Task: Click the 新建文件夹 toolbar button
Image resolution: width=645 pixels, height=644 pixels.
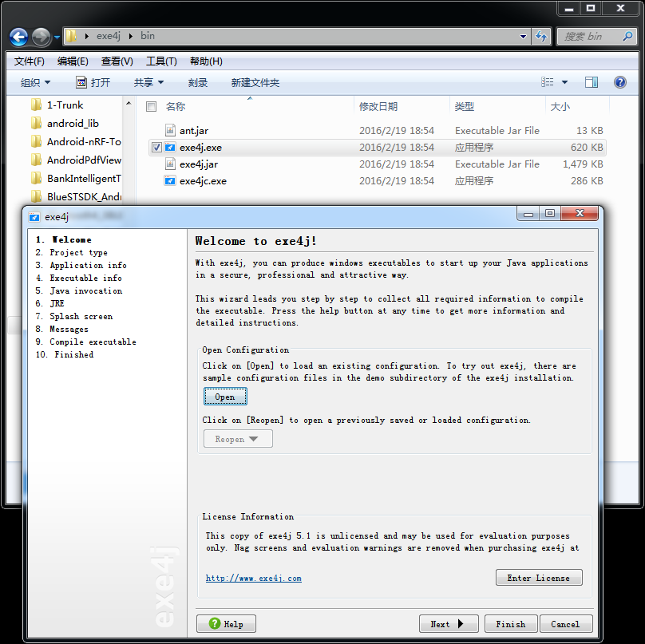Action: 255,83
